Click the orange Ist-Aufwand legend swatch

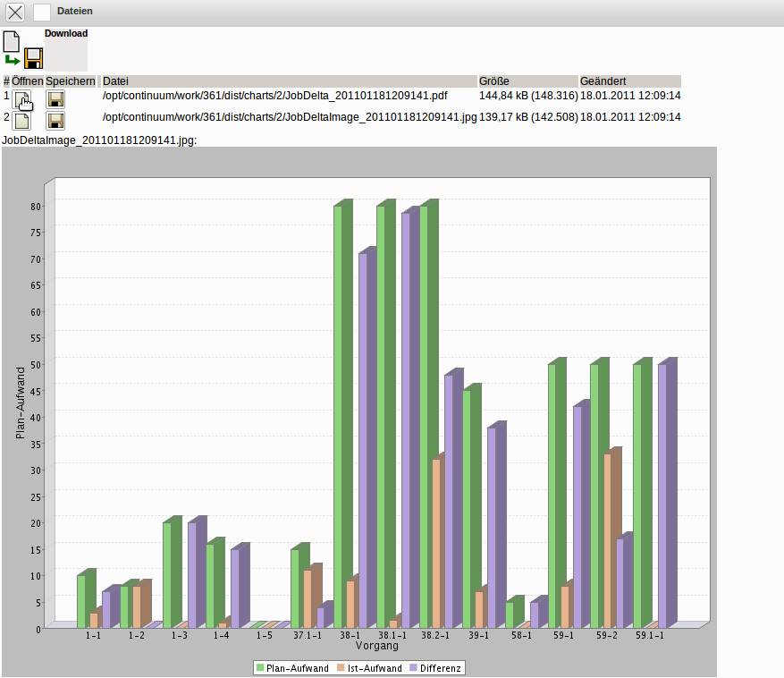coord(342,668)
